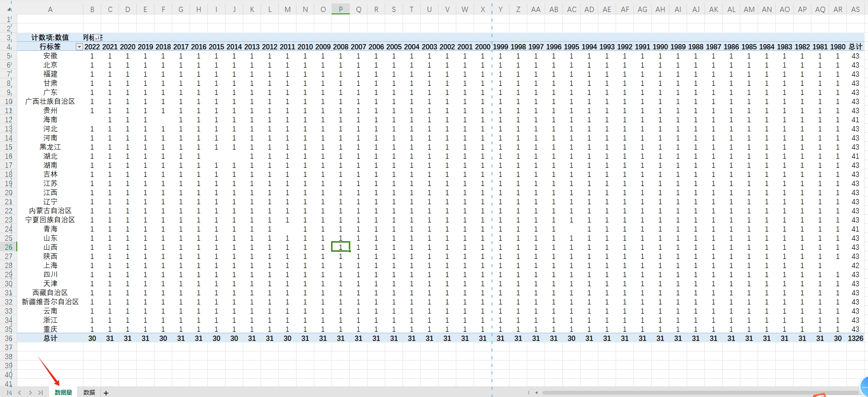Select the 1980 year header cell
Image resolution: width=868 pixels, height=397 pixels.
point(838,47)
